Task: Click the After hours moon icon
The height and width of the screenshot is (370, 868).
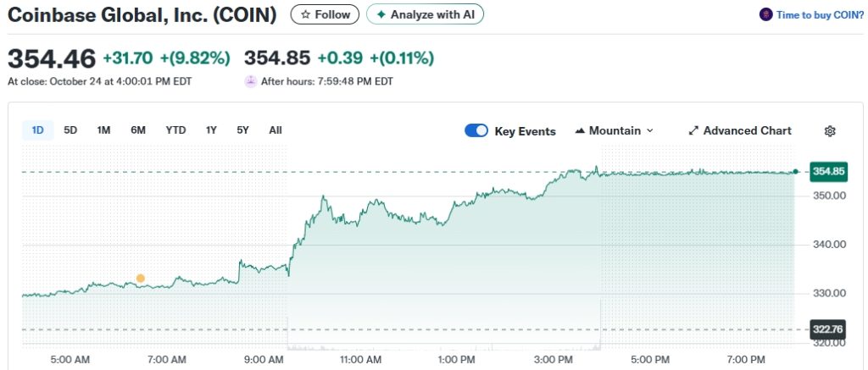Action: [x=250, y=81]
